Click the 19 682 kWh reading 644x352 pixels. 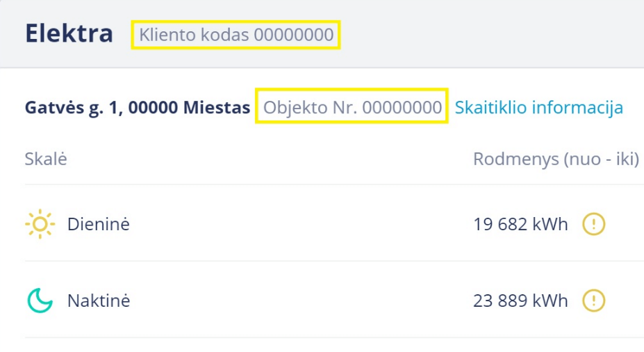pyautogui.click(x=520, y=224)
